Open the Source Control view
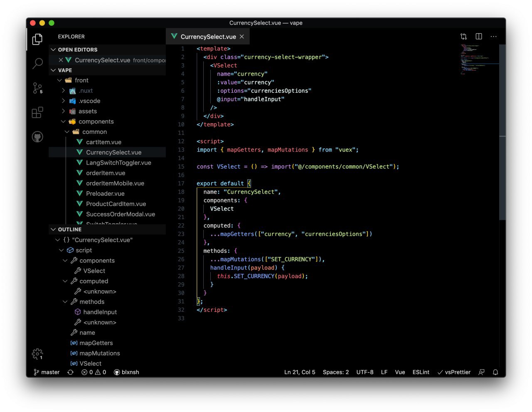Screen dimensions: 532x412 37,88
